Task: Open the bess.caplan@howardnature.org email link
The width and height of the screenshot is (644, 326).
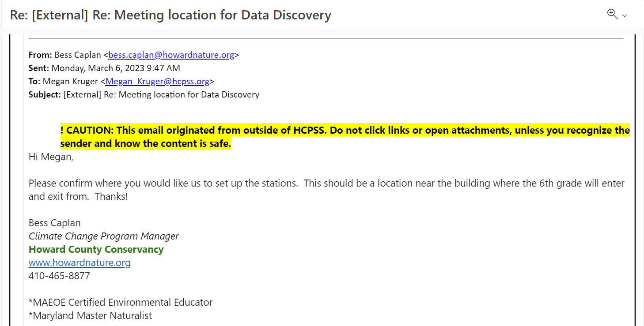Action: [171, 55]
